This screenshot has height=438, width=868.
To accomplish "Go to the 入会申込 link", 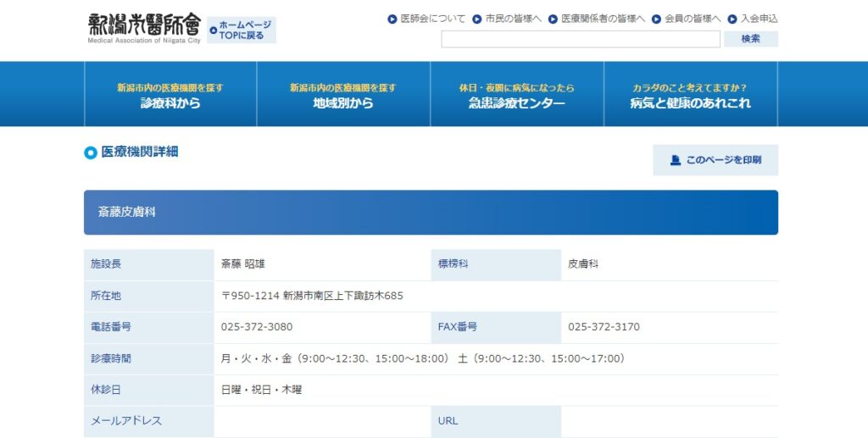I will pyautogui.click(x=759, y=19).
